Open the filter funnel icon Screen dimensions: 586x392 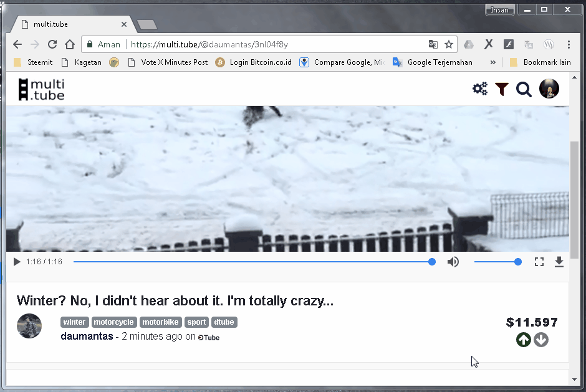502,89
